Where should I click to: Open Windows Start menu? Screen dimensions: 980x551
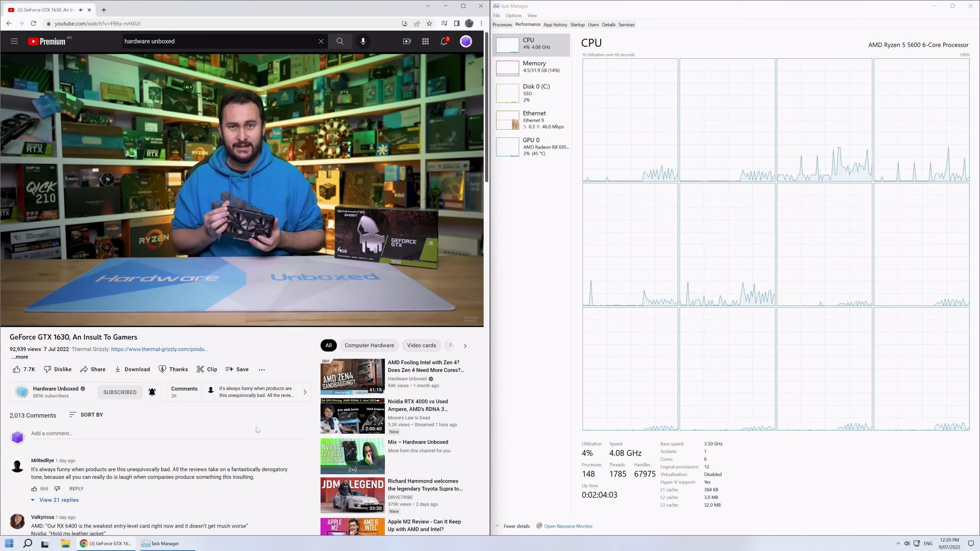click(x=9, y=543)
